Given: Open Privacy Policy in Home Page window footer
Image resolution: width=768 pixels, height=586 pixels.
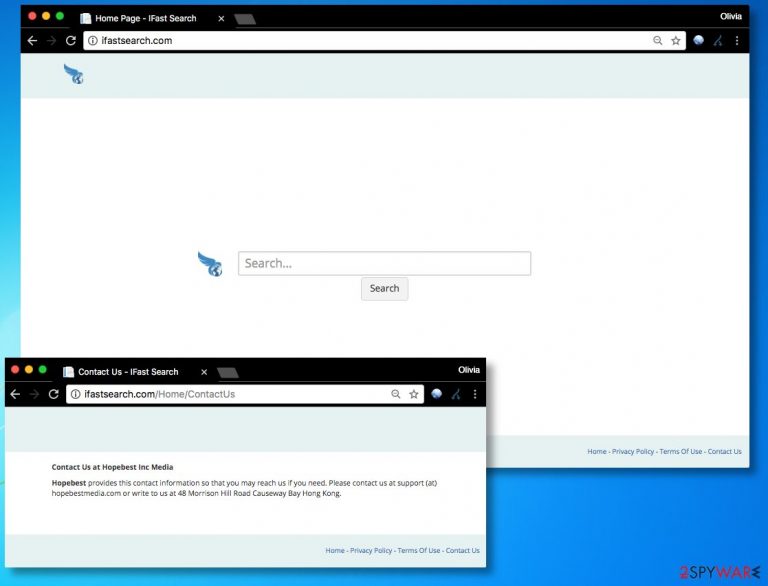Looking at the screenshot, I should (x=633, y=451).
